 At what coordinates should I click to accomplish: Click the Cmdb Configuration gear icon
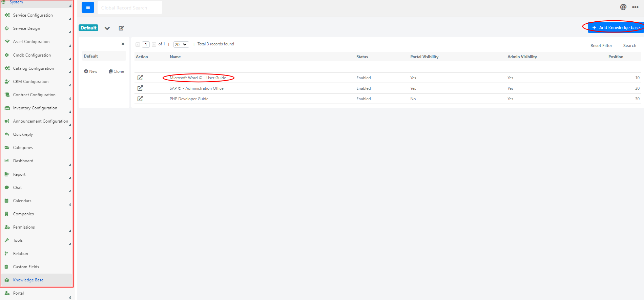click(7, 55)
